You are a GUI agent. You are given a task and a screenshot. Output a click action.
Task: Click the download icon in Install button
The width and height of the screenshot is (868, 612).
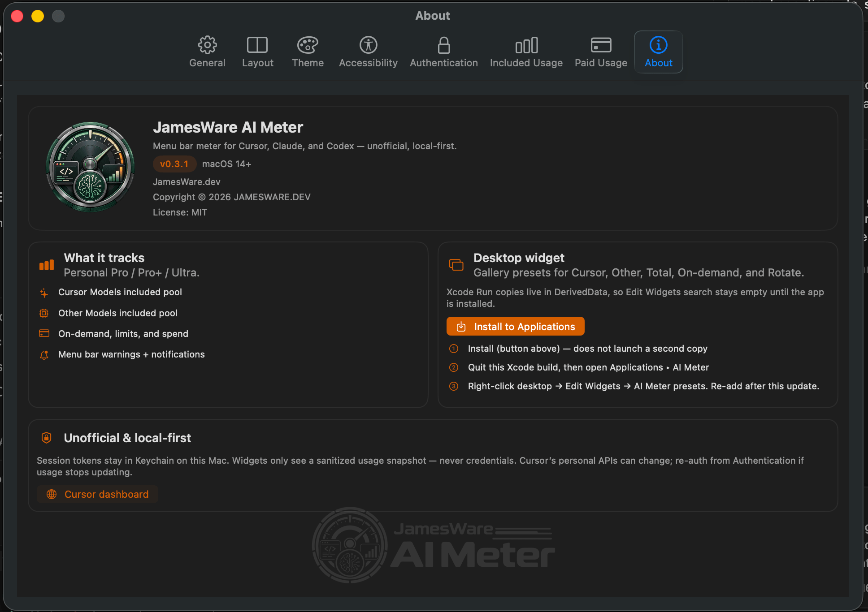461,327
